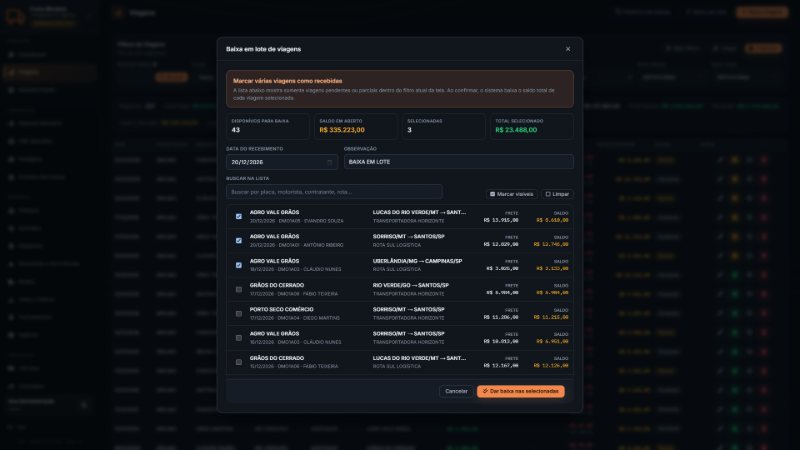
Task: Open the calendar picker in Data do recebimento
Action: (330, 162)
